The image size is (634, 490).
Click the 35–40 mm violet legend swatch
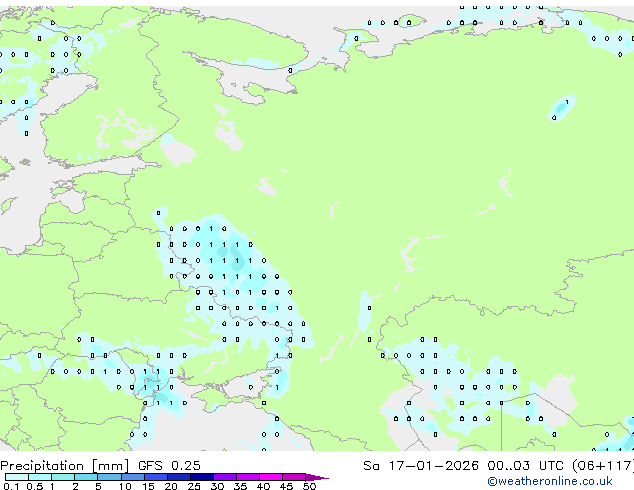tap(248, 477)
